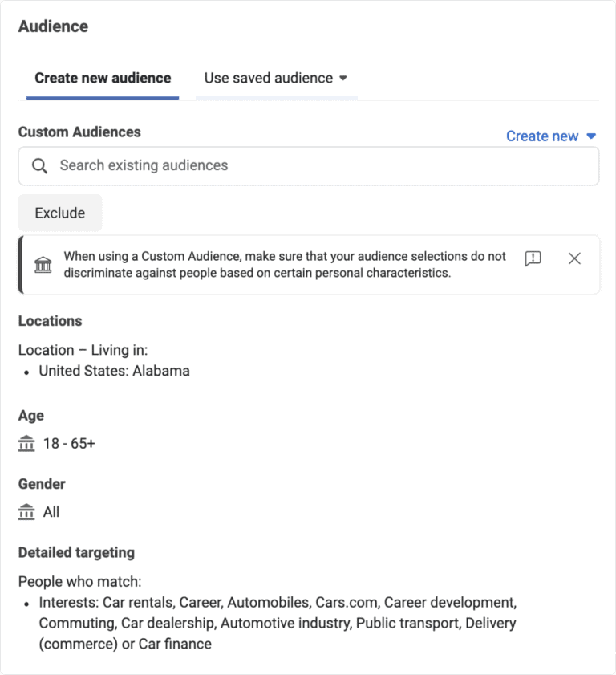Screen dimensions: 616x675
Task: Click the All gender value
Action: [51, 512]
